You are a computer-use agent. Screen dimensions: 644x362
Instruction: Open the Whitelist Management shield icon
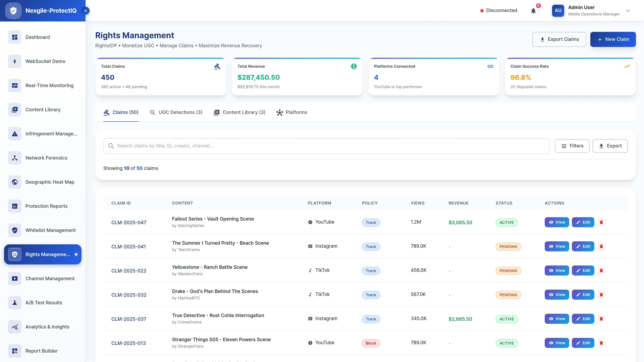[x=14, y=230]
